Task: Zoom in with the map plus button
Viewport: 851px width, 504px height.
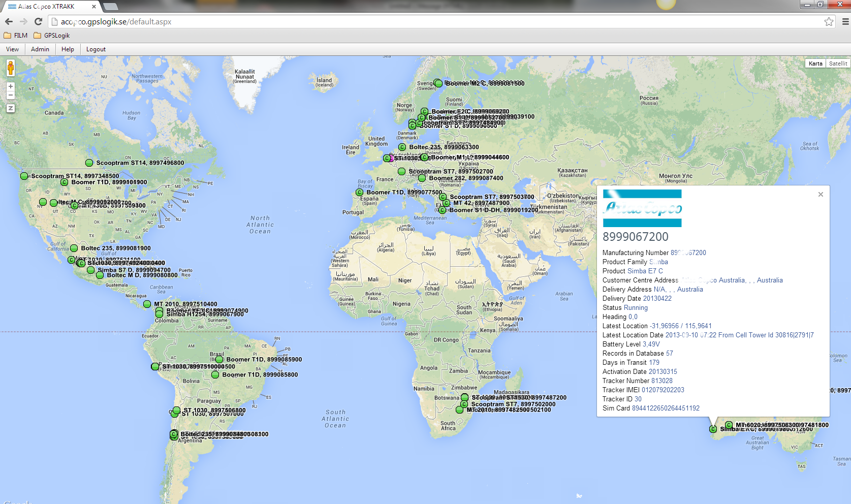Action: [11, 87]
